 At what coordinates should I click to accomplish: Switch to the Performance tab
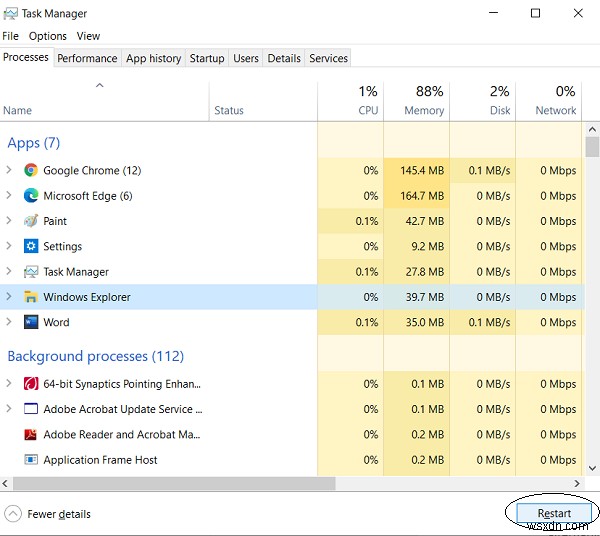[87, 58]
